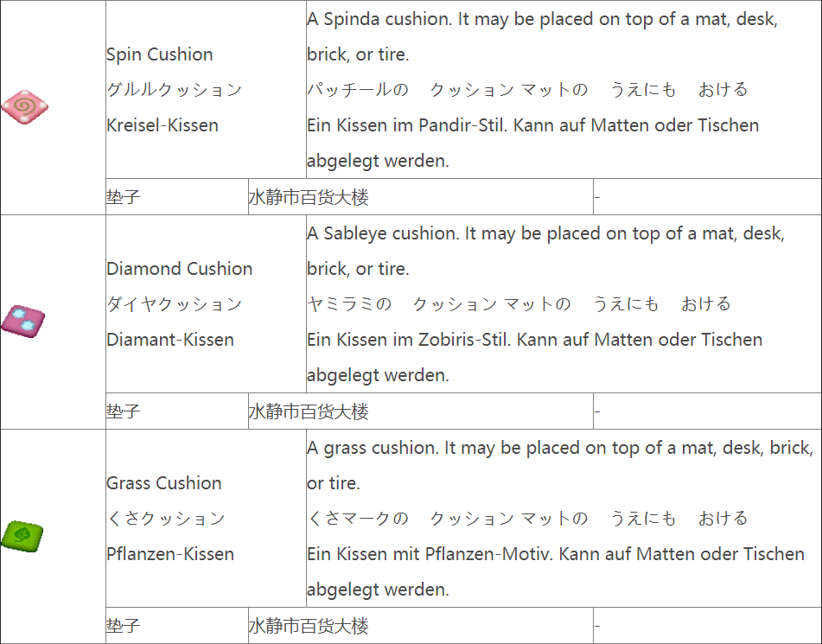The image size is (822, 644).
Task: Click the Sableye cushion English description
Action: click(x=545, y=251)
